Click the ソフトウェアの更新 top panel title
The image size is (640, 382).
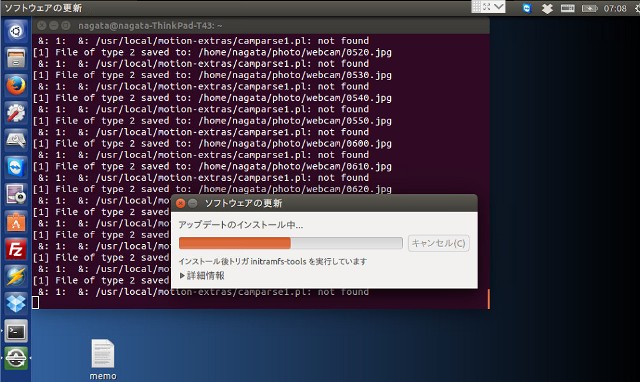pos(43,8)
